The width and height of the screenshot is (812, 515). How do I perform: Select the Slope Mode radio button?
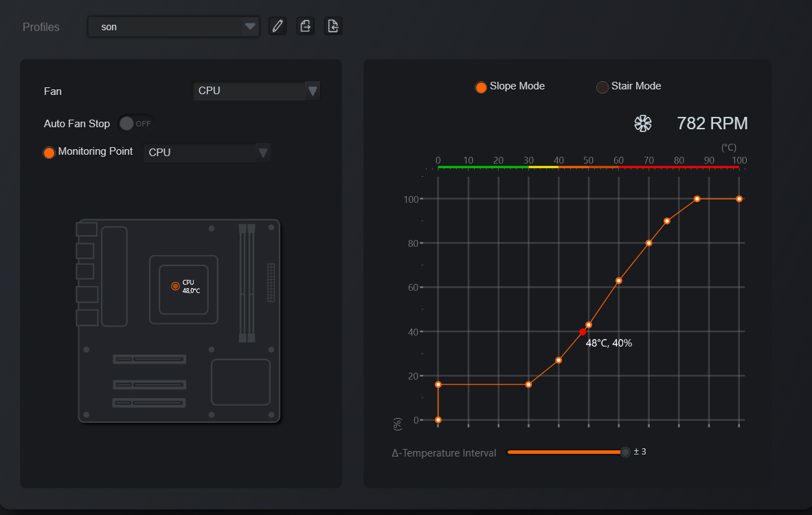(x=481, y=87)
